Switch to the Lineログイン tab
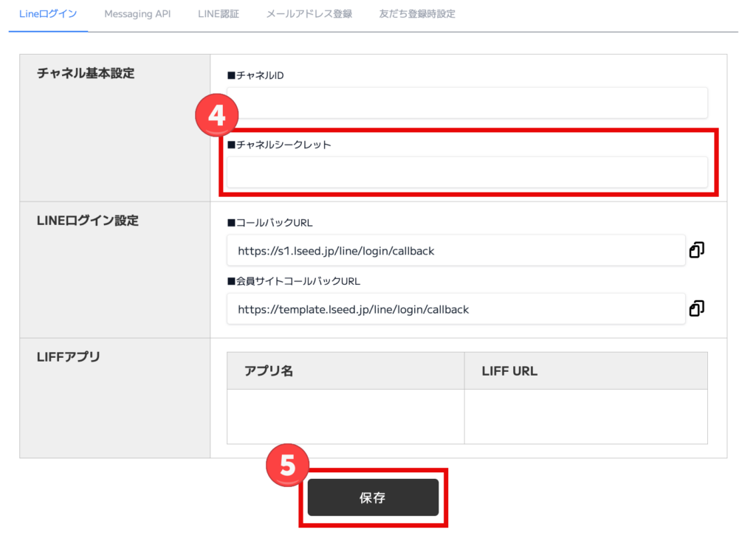 tap(48, 14)
